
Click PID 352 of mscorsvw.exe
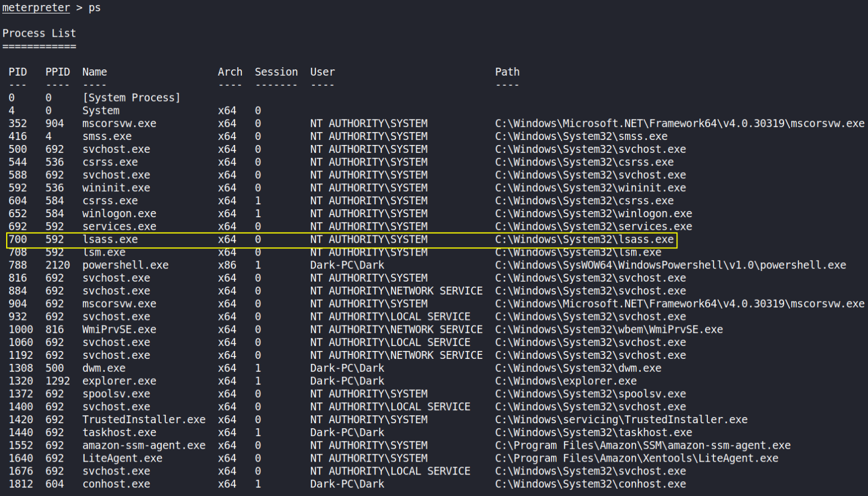(17, 124)
